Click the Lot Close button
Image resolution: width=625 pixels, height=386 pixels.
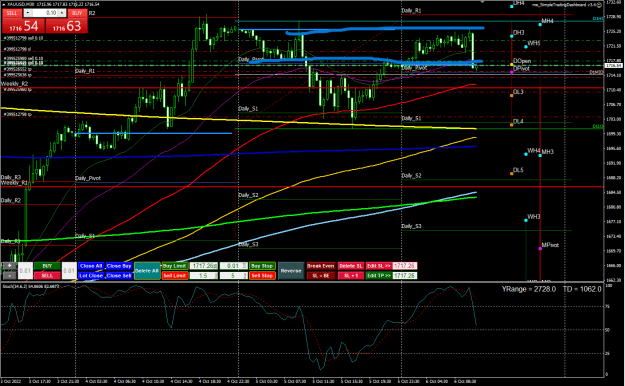tap(91, 276)
